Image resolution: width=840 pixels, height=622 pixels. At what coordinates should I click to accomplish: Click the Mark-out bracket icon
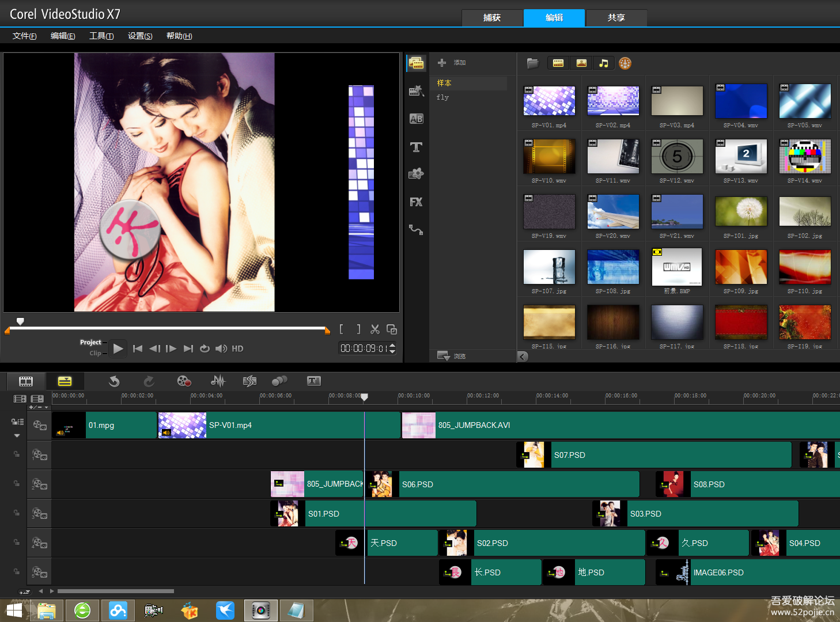358,329
